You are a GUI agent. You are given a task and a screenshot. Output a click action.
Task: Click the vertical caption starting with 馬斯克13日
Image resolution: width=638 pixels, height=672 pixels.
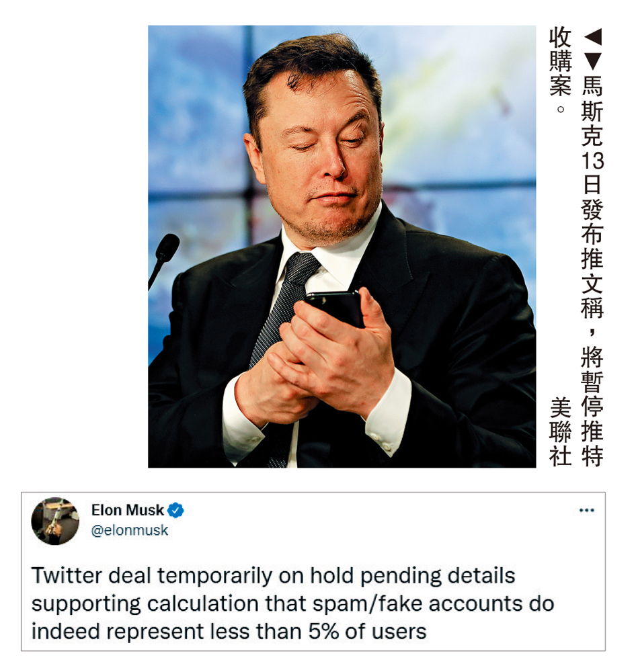click(x=592, y=271)
